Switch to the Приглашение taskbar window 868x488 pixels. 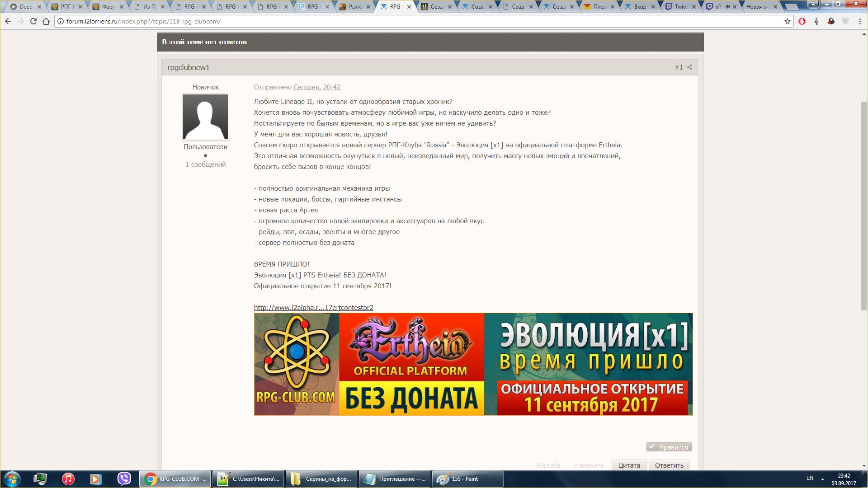tap(395, 479)
